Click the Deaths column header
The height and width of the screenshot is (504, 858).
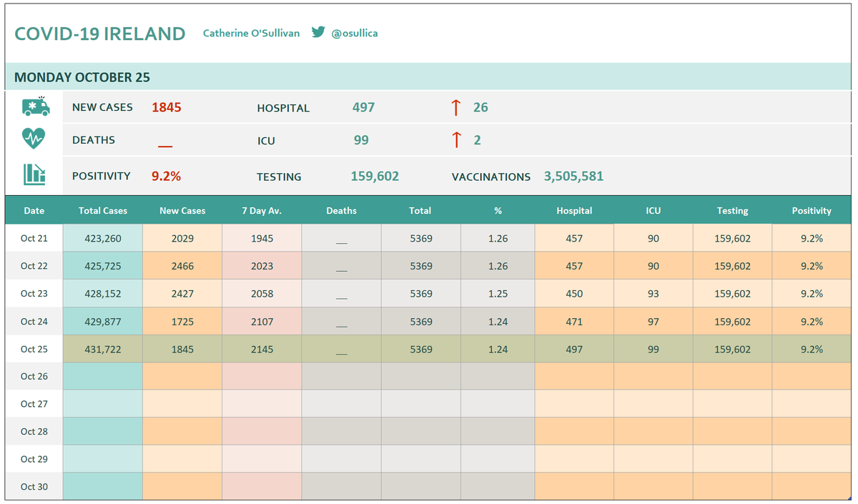point(342,211)
